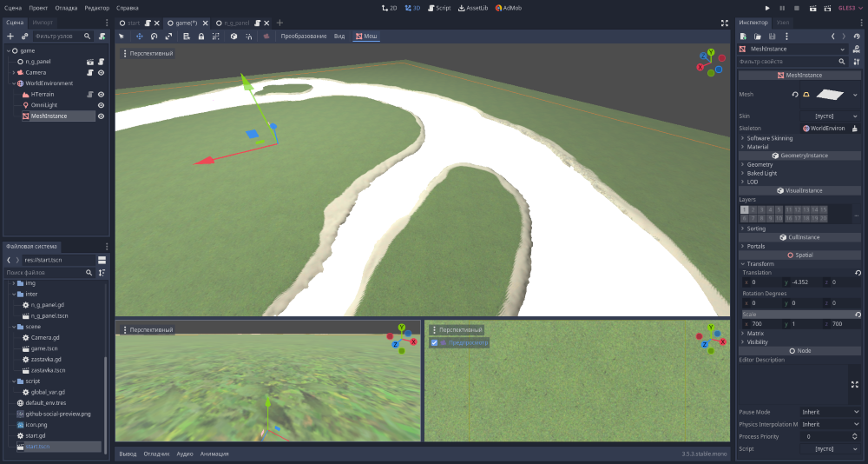
Task: Click the lock selected object icon
Action: tap(201, 36)
